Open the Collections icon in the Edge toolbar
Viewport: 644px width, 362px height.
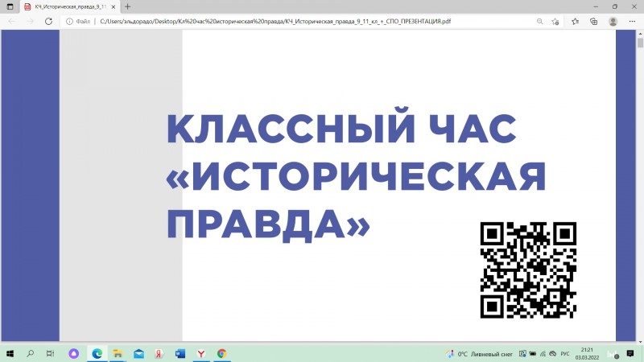coord(594,22)
